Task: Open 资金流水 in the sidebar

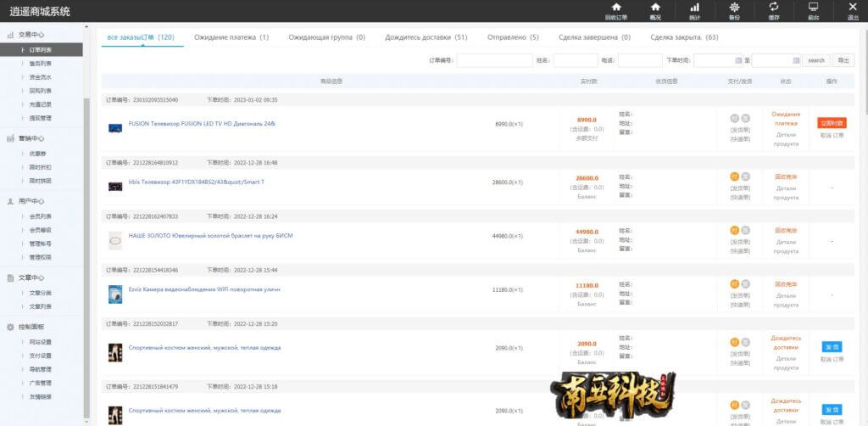Action: 41,77
